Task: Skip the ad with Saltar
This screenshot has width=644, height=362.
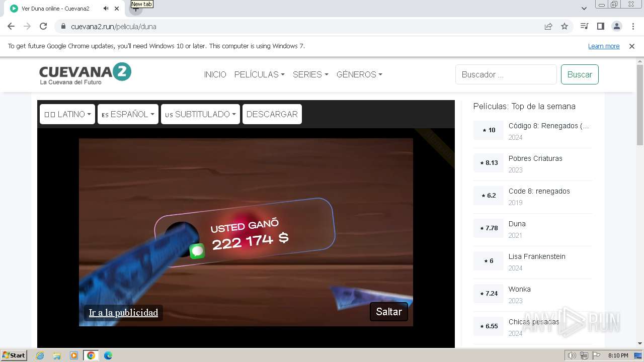Action: 389,312
